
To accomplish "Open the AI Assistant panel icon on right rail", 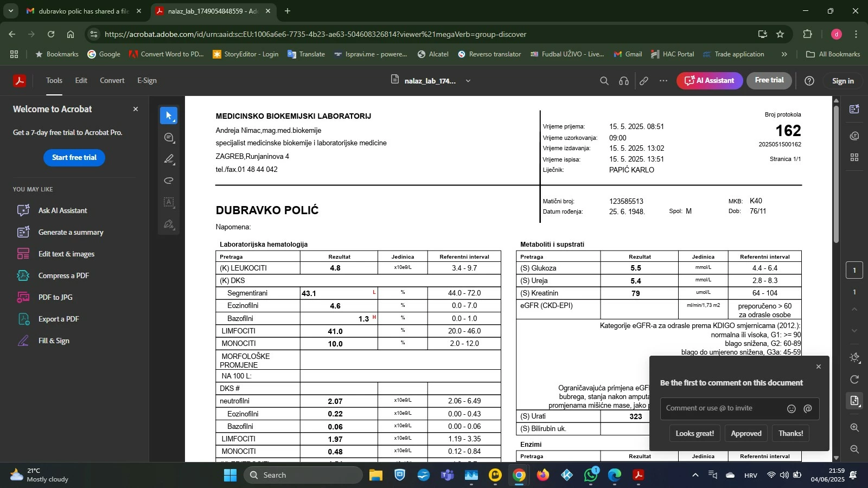I will click(x=854, y=109).
